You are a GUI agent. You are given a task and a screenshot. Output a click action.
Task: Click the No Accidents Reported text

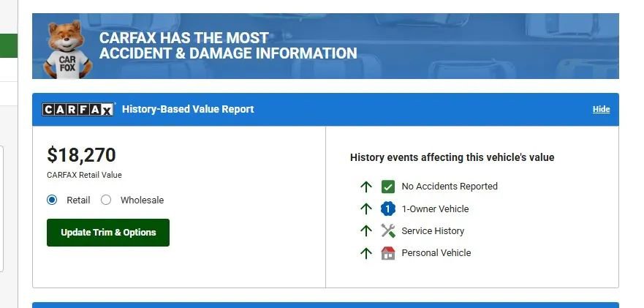(x=449, y=187)
